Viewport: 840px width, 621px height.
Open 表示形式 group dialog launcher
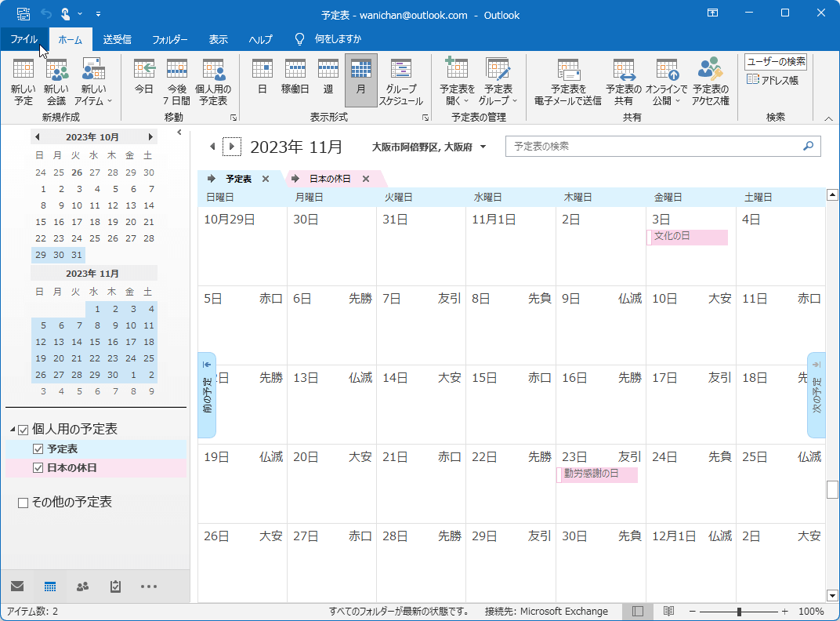(x=425, y=118)
